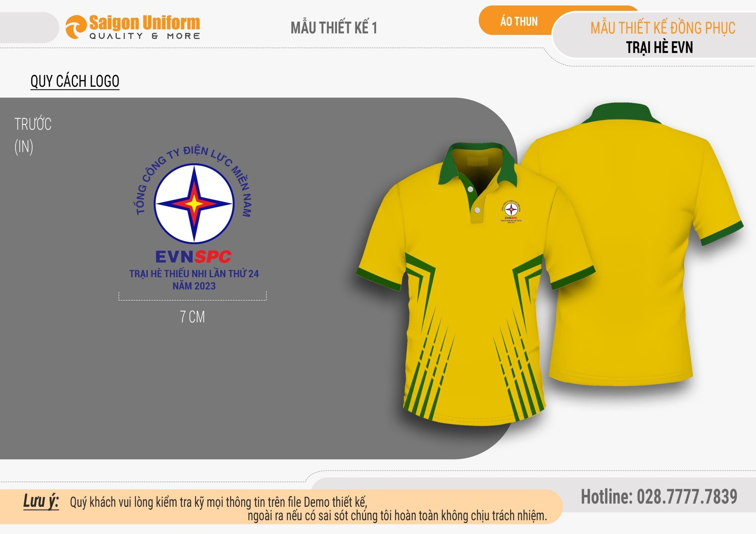756x534 pixels.
Task: Click the Lưu ý: label
Action: click(41, 502)
